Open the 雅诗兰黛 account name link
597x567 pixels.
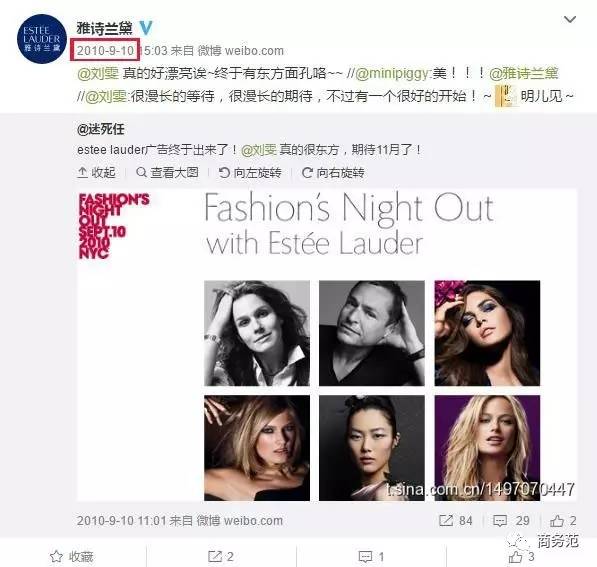coord(104,28)
